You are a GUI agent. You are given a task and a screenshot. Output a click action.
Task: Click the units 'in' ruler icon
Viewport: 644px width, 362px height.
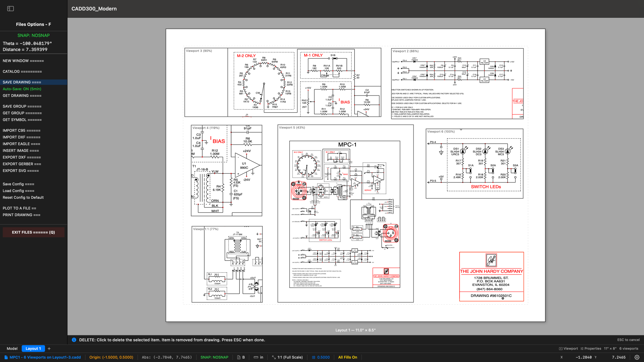256,357
